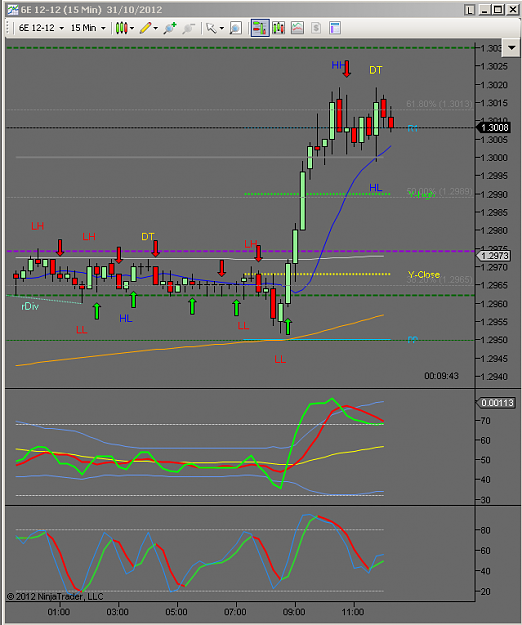This screenshot has width=522, height=625.
Task: Click the toolbar grip handle at left
Action: point(8,28)
